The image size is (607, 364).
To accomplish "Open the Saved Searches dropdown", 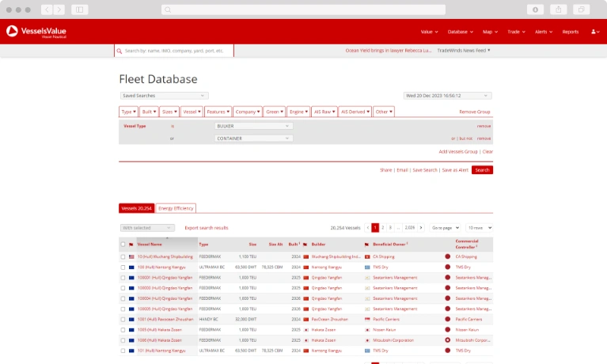I will point(164,95).
